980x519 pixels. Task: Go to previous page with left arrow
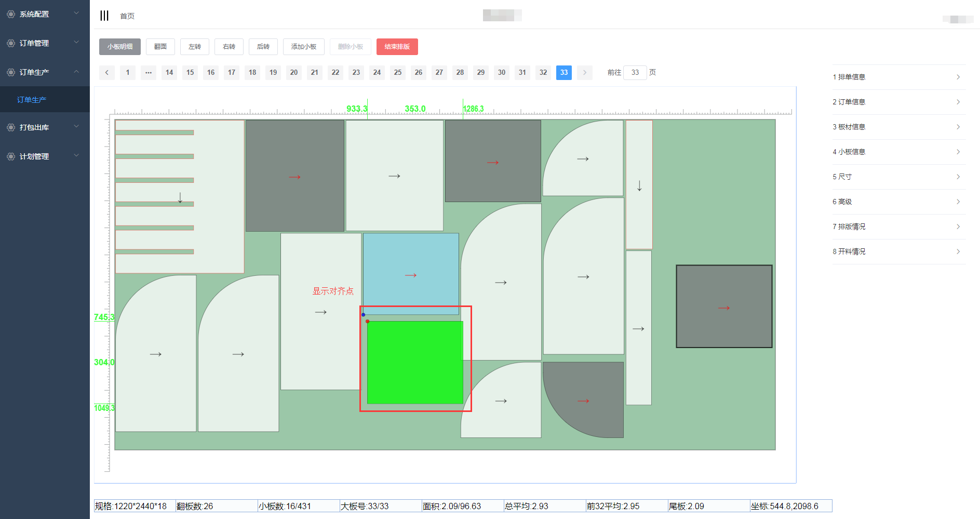107,73
